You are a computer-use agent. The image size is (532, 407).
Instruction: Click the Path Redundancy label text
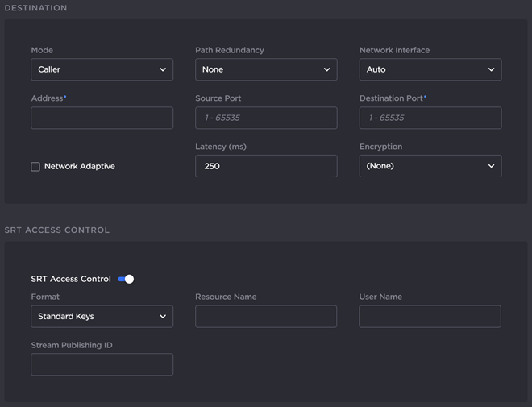click(x=229, y=50)
